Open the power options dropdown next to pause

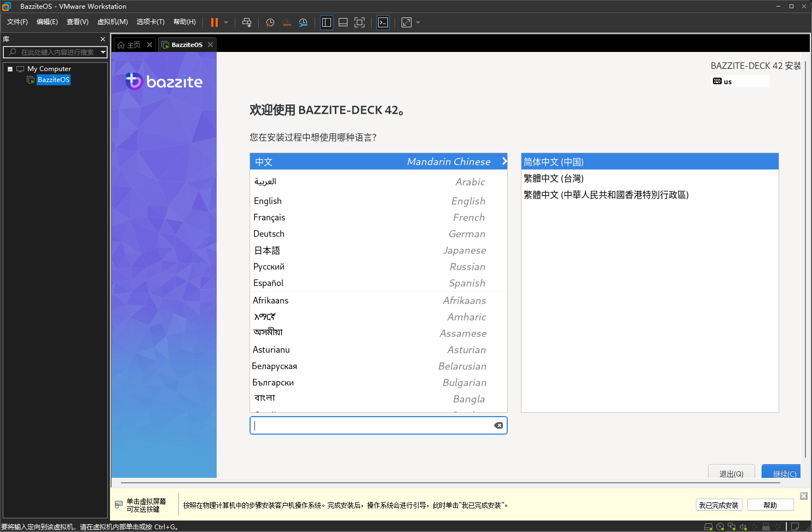[226, 22]
